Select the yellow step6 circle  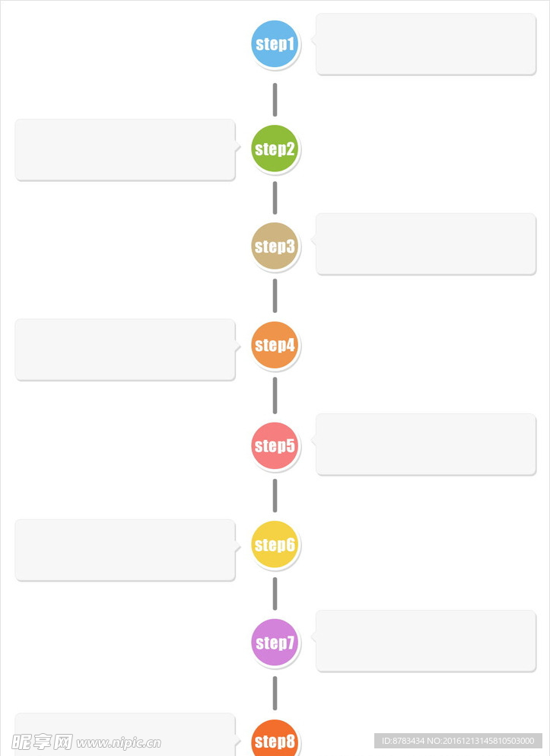click(275, 544)
